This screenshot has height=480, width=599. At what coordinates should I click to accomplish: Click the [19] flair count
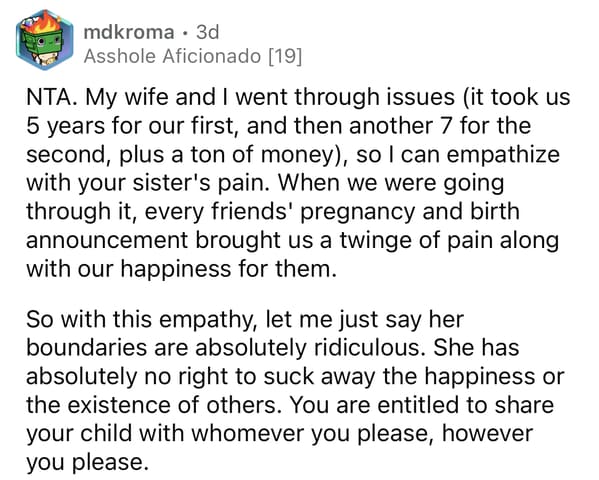click(285, 57)
